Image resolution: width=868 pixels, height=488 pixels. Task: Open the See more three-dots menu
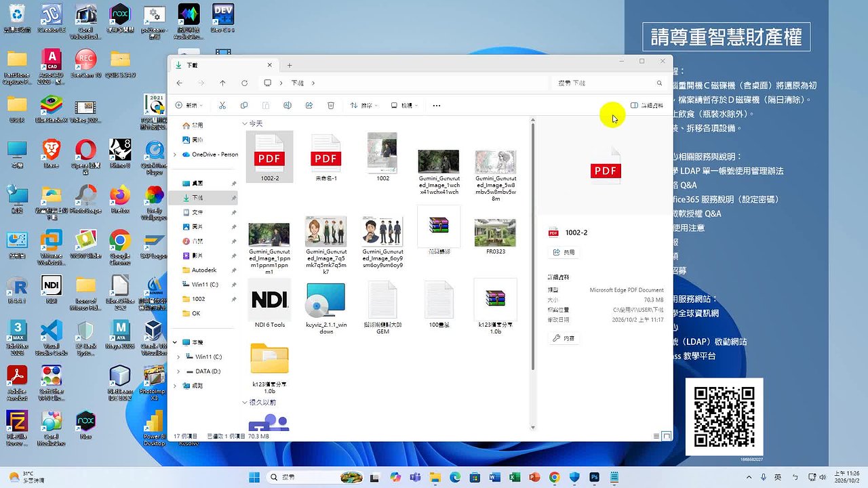point(437,106)
